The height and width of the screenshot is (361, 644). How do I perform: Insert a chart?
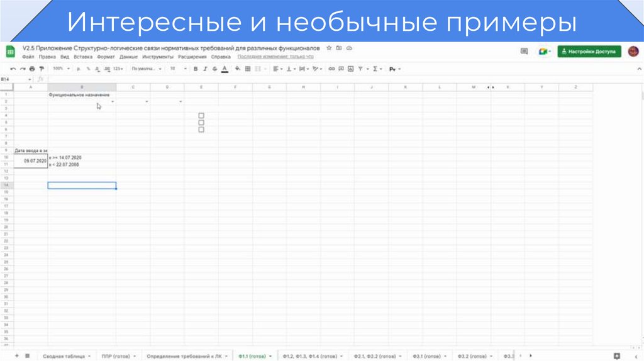350,69
